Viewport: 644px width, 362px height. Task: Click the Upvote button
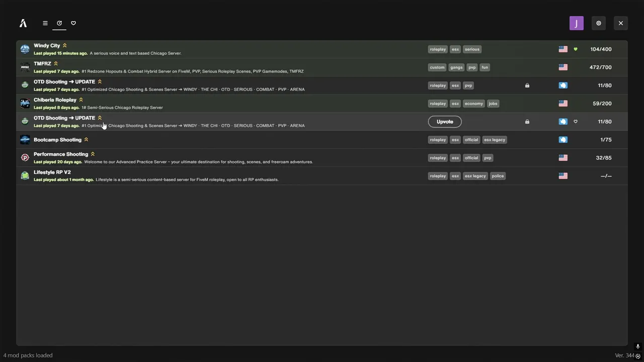[x=445, y=122]
